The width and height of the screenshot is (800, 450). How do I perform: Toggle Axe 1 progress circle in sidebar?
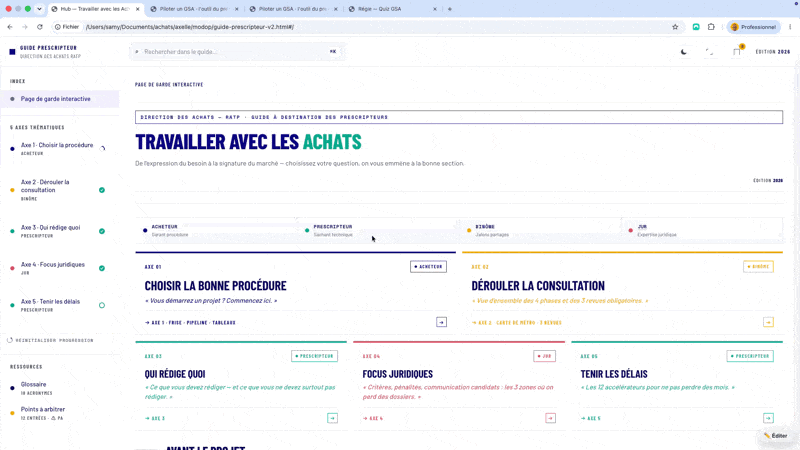click(x=102, y=149)
